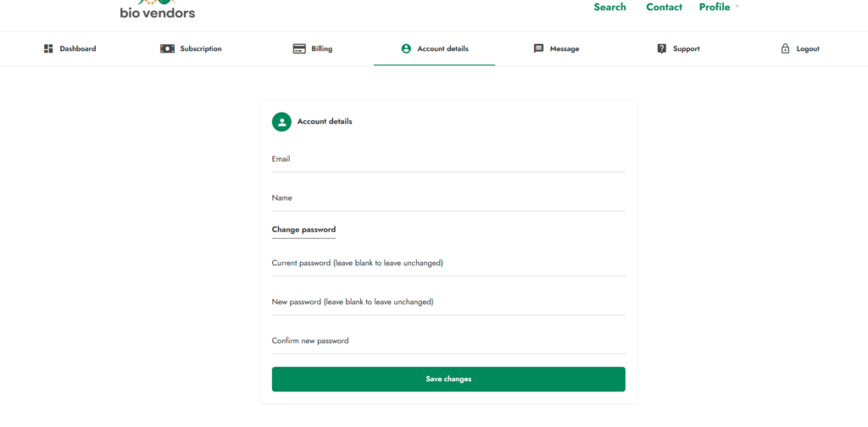Click the Subscription money icon

pyautogui.click(x=167, y=48)
